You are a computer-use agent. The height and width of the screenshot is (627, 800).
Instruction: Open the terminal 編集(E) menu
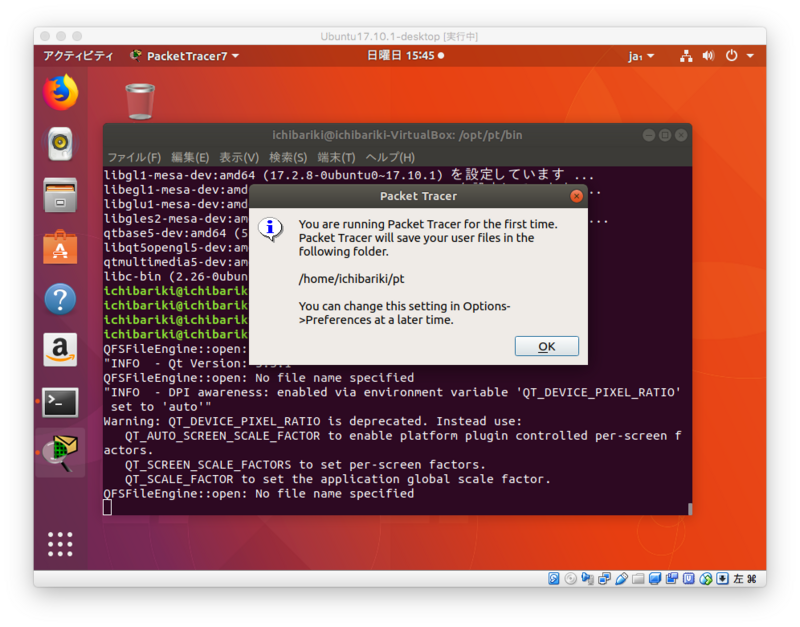tap(190, 157)
